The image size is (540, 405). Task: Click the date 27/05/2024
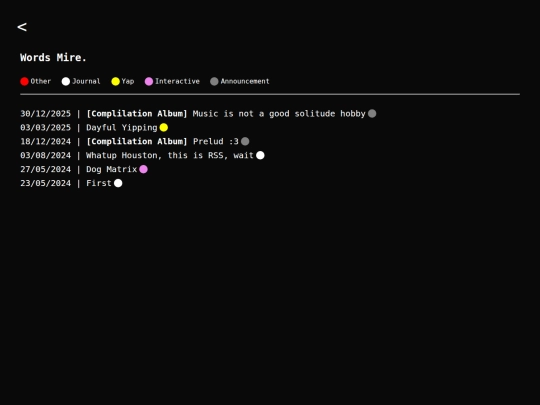click(45, 169)
